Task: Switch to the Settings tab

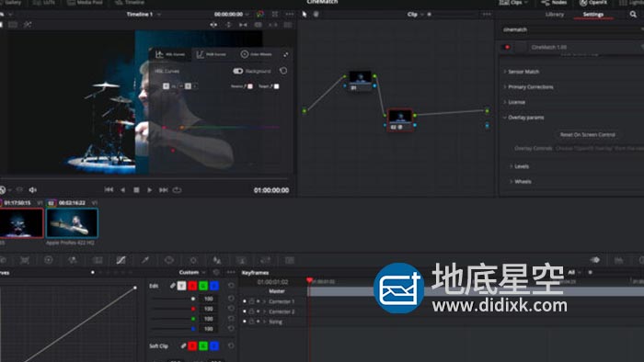Action: coord(593,15)
